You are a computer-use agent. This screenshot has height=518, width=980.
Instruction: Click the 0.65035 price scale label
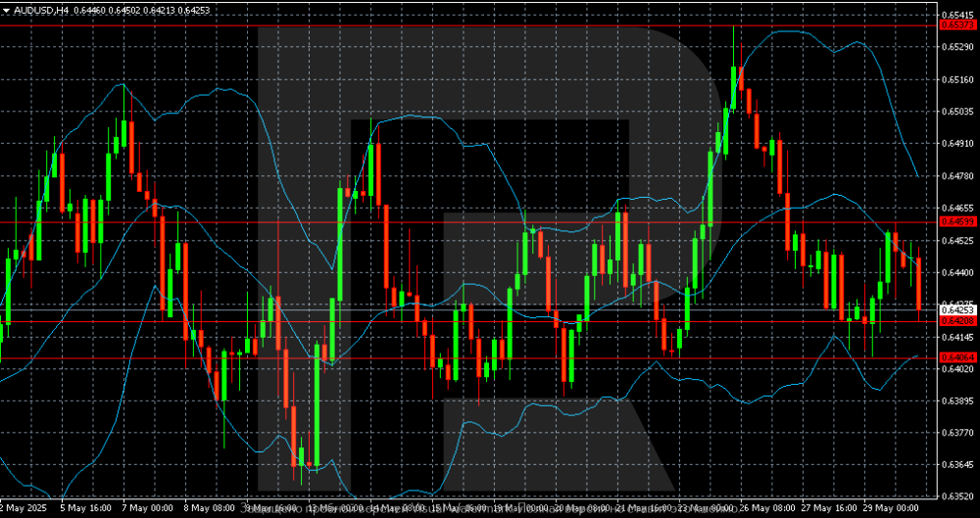(x=956, y=112)
